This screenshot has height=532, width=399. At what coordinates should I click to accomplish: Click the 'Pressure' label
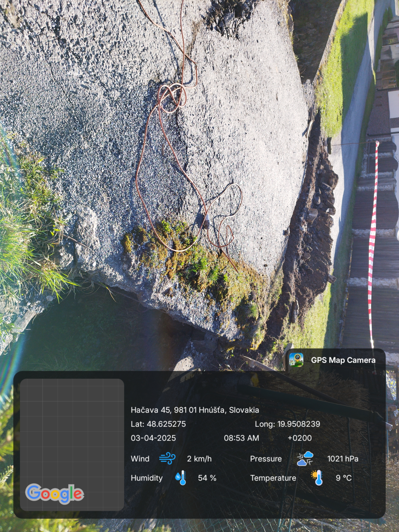(x=266, y=459)
